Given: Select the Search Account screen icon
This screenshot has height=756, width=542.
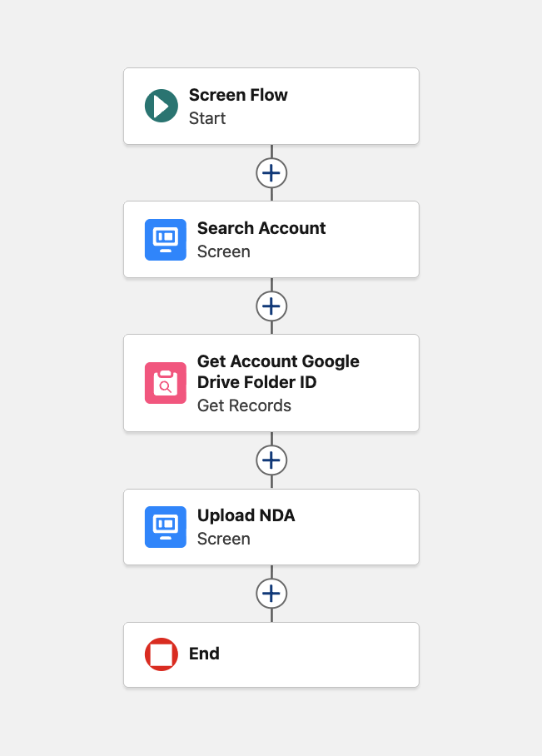Looking at the screenshot, I should pos(165,239).
